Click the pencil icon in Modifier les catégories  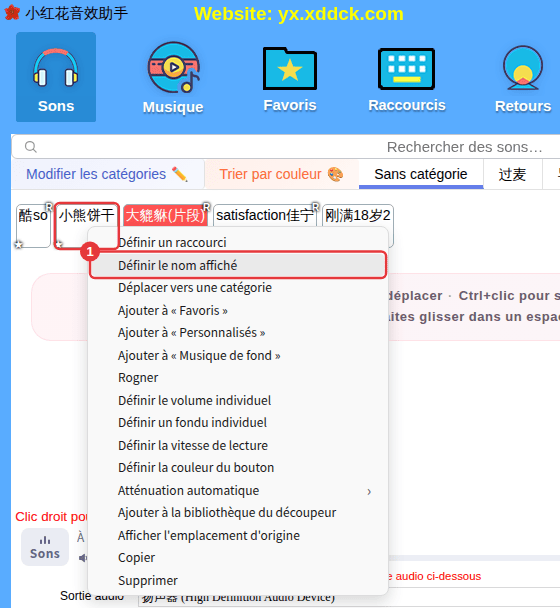(180, 174)
